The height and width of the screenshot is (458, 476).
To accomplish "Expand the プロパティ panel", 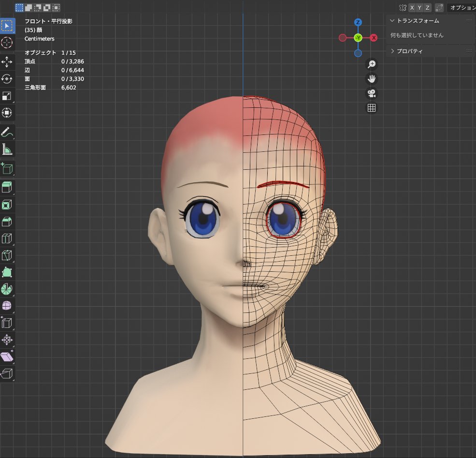I will [392, 51].
